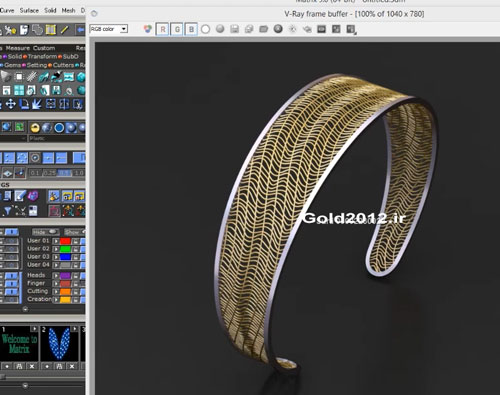Image resolution: width=500 pixels, height=395 pixels.
Task: Expand arrow on thumbnail 2
Action: click(x=75, y=329)
